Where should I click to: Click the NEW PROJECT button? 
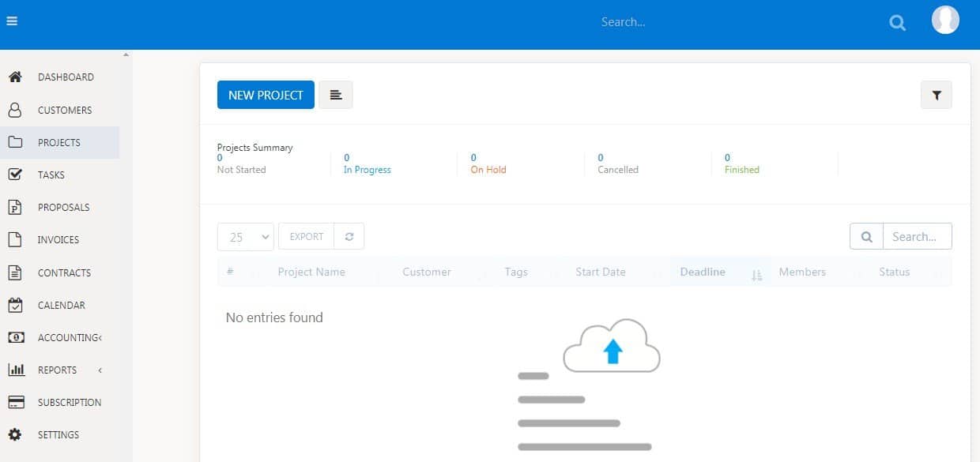(266, 95)
